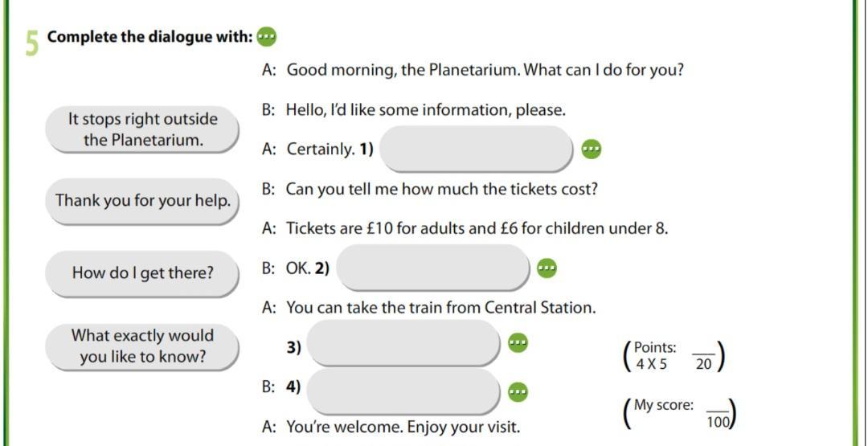Click the line 'You can take the train from Central Station.'

click(441, 308)
